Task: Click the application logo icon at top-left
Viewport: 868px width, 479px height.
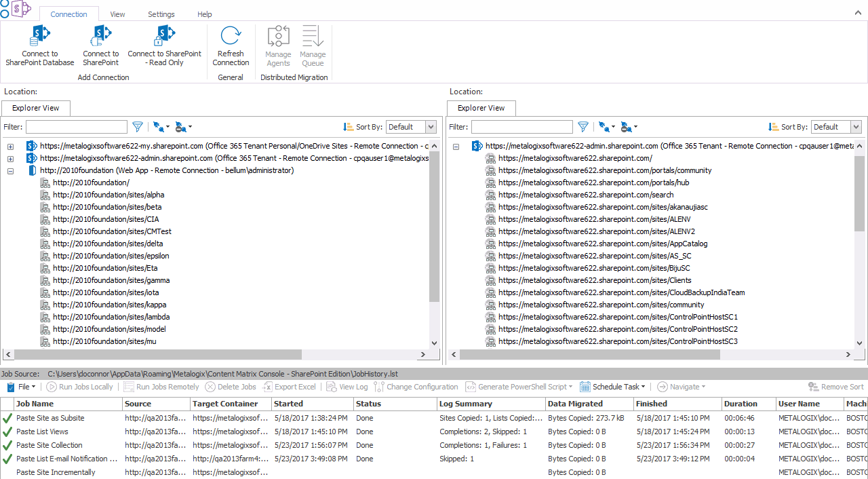Action: click(x=20, y=9)
